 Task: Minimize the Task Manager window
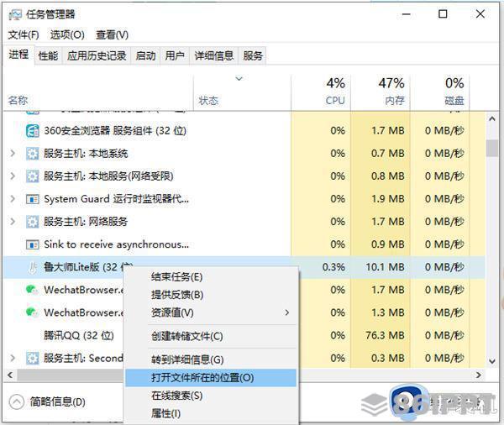pos(407,14)
